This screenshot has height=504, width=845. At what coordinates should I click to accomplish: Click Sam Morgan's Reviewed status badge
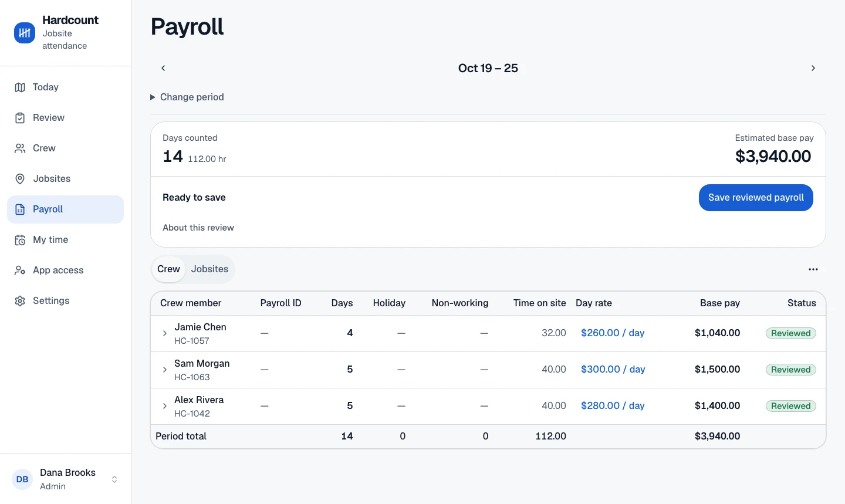(x=791, y=370)
